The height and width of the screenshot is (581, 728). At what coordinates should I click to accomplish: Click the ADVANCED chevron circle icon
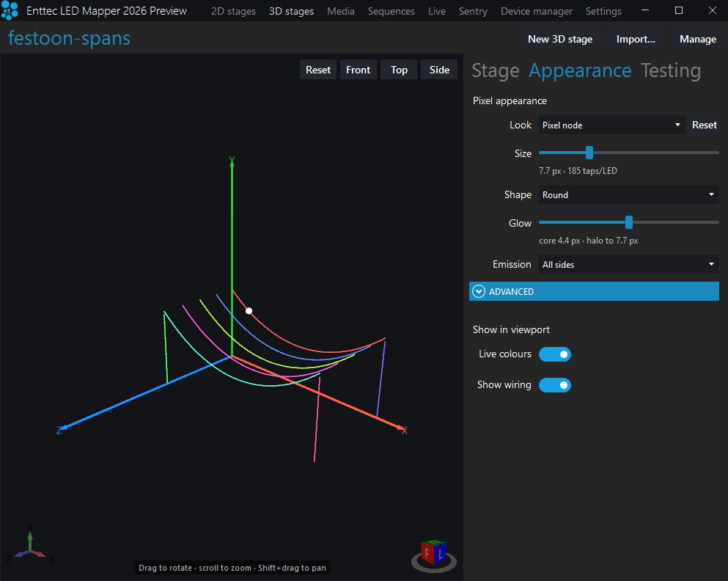click(x=479, y=292)
